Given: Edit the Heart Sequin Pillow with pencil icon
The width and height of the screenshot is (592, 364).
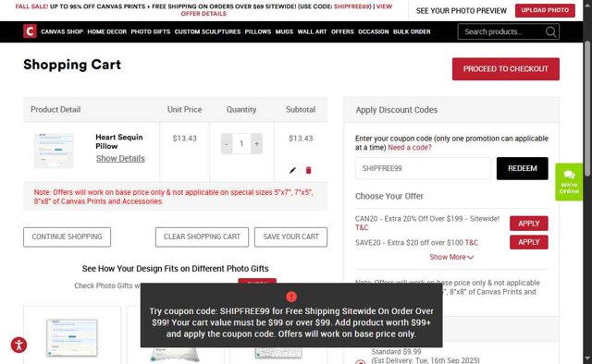Looking at the screenshot, I should (292, 170).
